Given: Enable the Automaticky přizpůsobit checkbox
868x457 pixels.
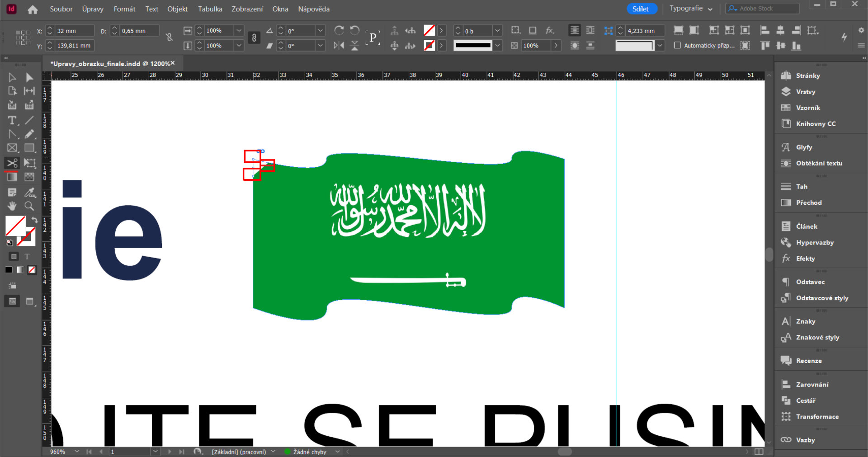Looking at the screenshot, I should (x=678, y=45).
